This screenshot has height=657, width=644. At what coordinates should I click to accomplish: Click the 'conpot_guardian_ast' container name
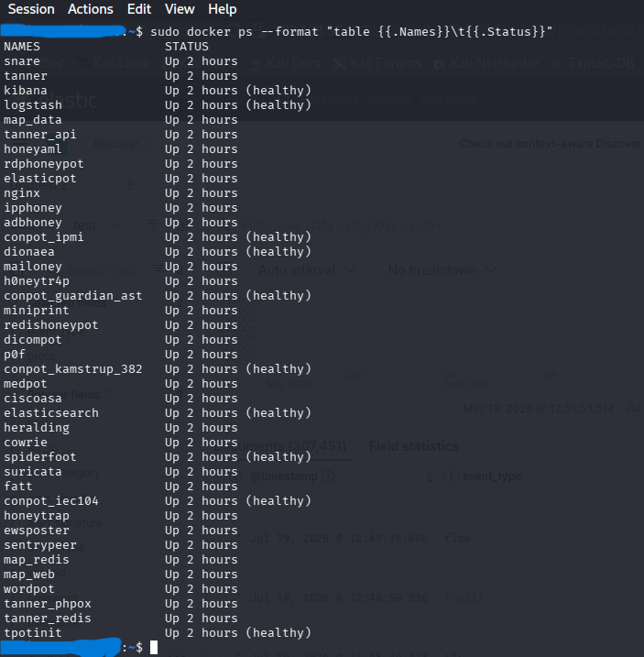pos(73,296)
